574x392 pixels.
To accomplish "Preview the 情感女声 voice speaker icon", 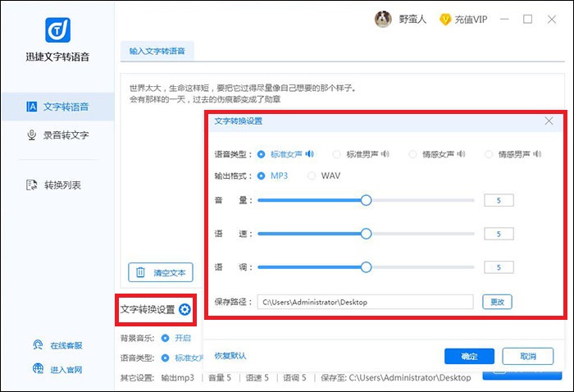I will pos(460,153).
